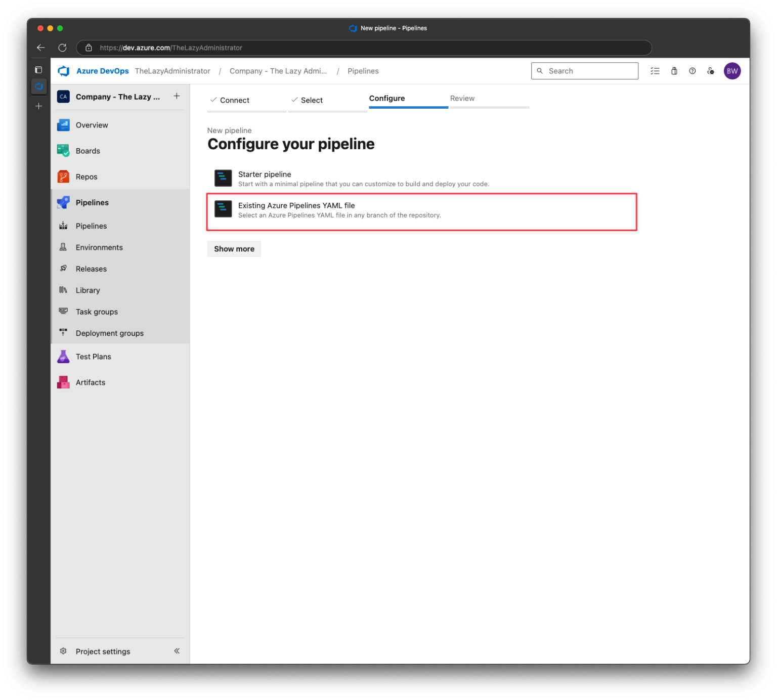This screenshot has width=777, height=700.
Task: Open Test Plans in the sidebar
Action: click(120, 357)
